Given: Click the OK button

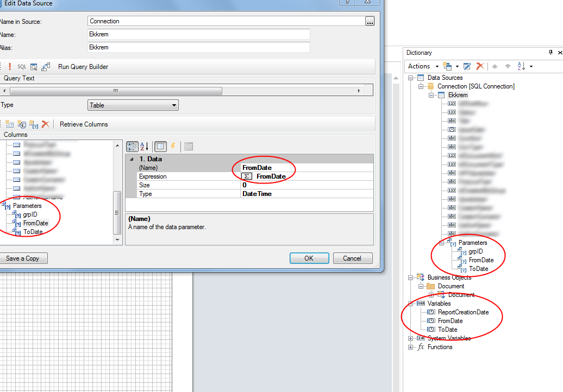Looking at the screenshot, I should [x=309, y=258].
